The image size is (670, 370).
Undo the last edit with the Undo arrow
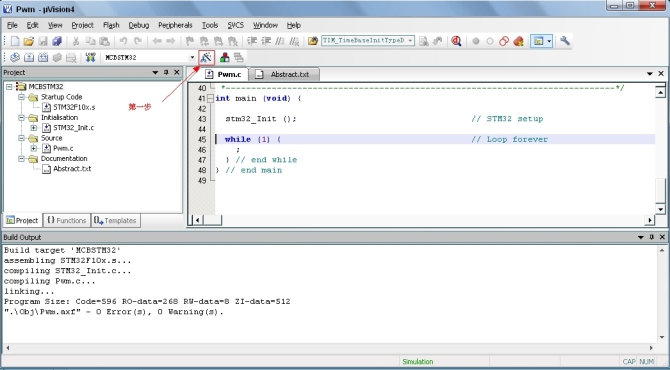(123, 41)
